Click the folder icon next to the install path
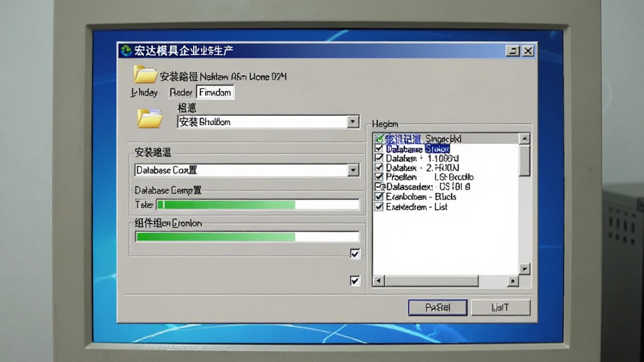644x362 pixels. click(x=145, y=74)
